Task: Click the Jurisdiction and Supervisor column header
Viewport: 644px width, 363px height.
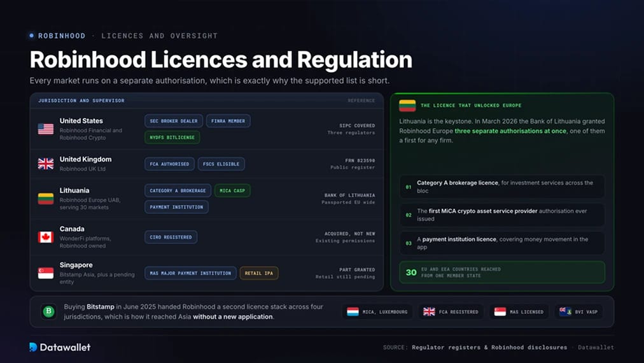Action: [x=81, y=101]
